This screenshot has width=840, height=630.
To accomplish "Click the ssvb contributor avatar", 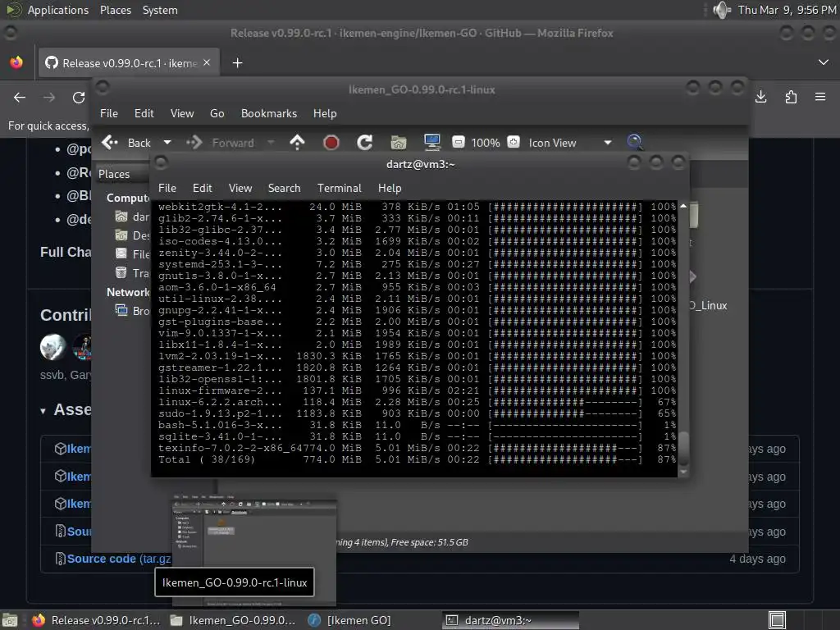I will pyautogui.click(x=52, y=347).
